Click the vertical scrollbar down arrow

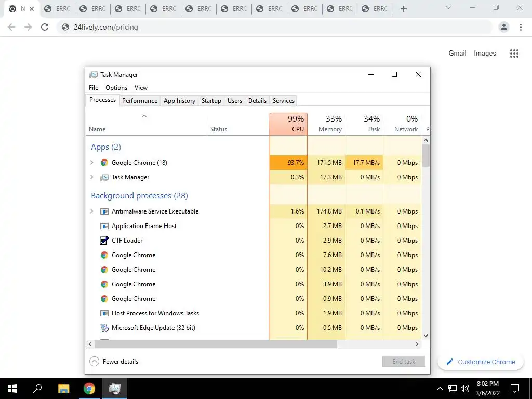[426, 335]
